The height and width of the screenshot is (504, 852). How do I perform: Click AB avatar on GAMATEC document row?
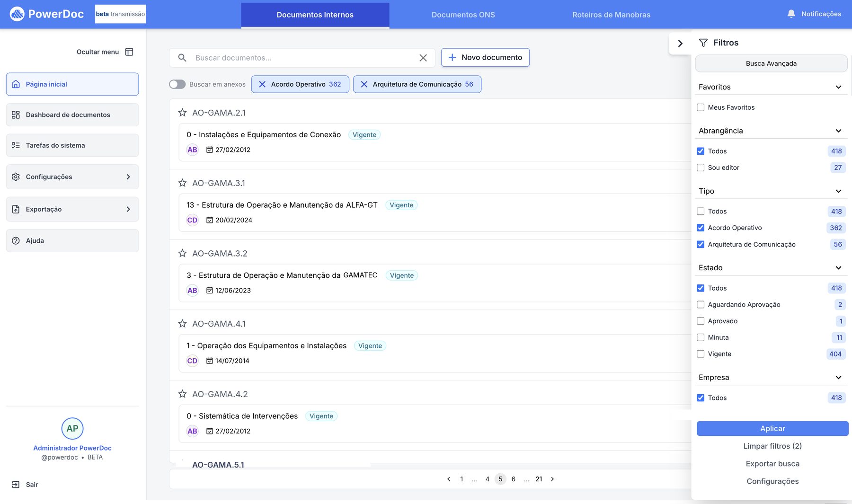tap(192, 291)
